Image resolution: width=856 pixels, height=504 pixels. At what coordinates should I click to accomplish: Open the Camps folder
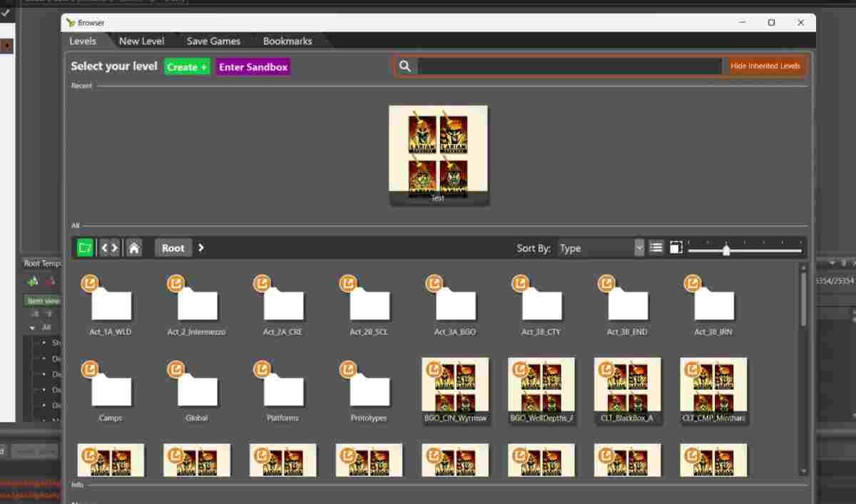click(x=111, y=391)
